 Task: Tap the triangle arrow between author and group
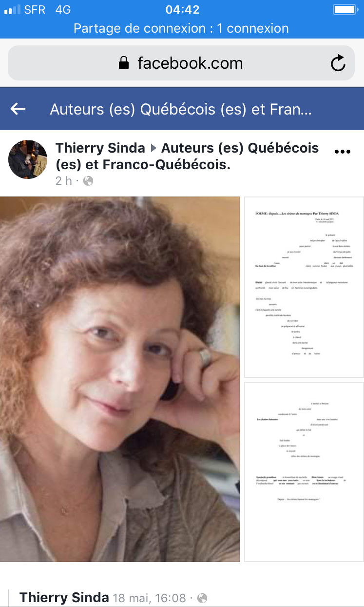coord(153,148)
